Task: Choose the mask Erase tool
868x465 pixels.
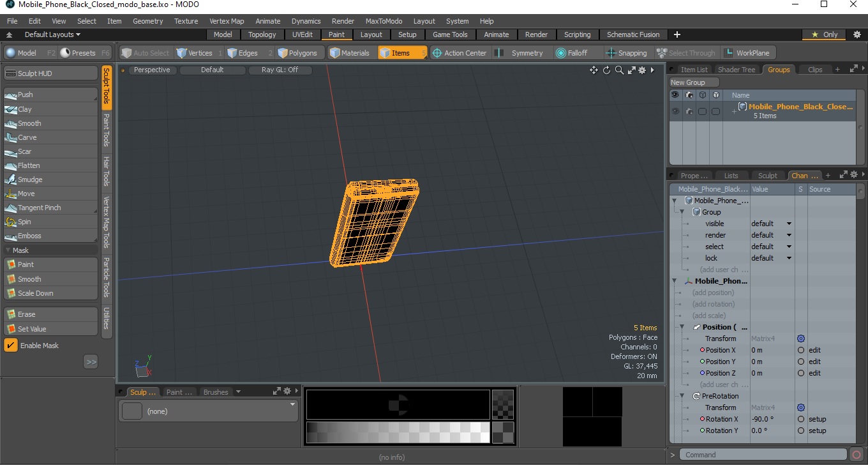Action: (50, 314)
